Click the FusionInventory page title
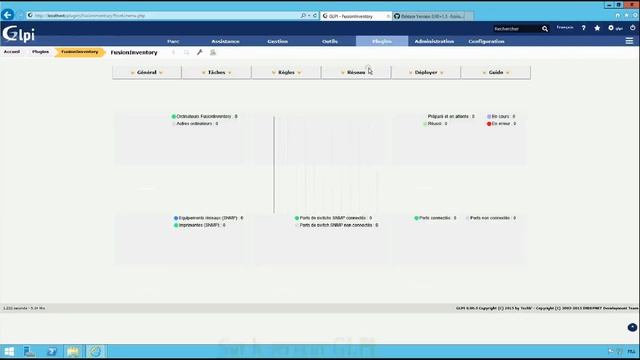Screen dimensions: 640x360 134,53
